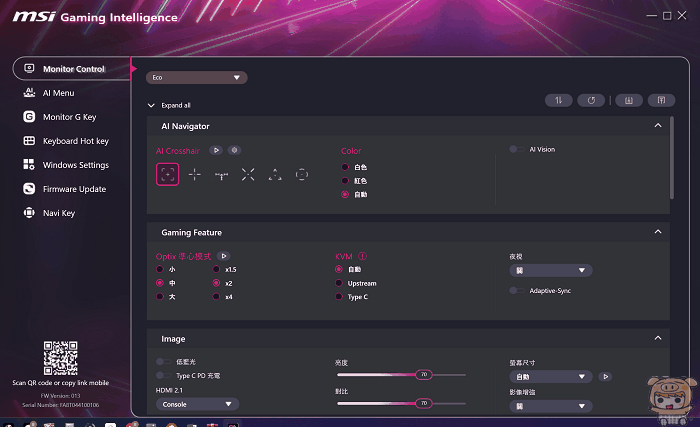
Task: Select the plus-shaped crosshair icon
Action: click(x=195, y=174)
